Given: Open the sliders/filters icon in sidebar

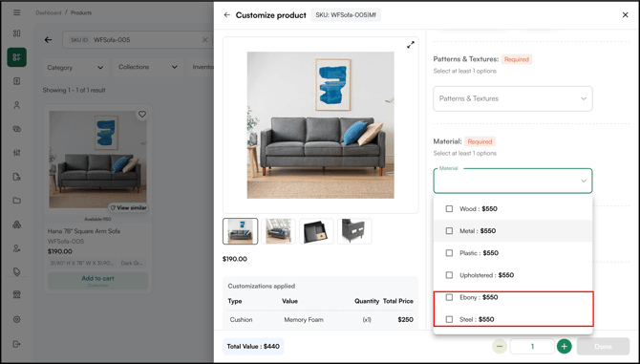Looking at the screenshot, I should pyautogui.click(x=17, y=153).
